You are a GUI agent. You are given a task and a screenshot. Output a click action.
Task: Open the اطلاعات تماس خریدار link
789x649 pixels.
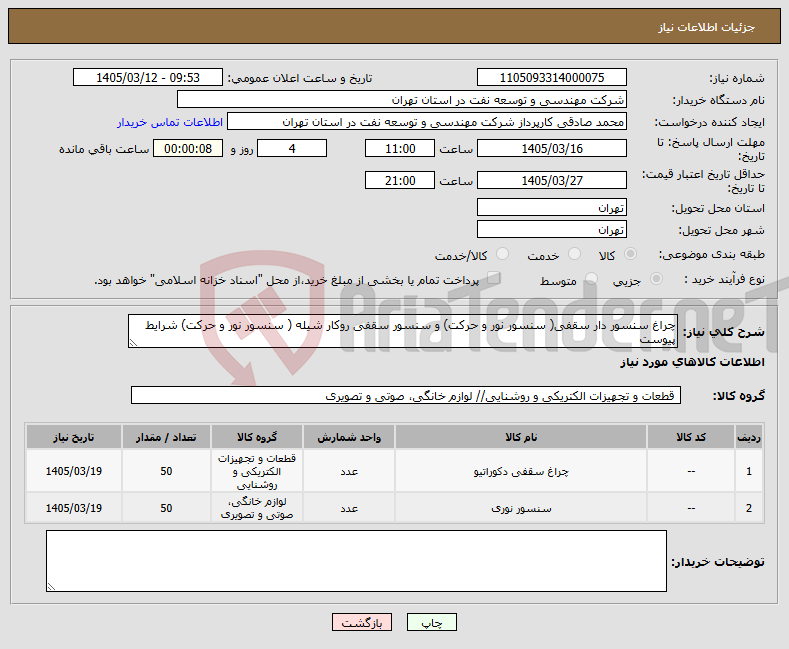[x=170, y=122]
